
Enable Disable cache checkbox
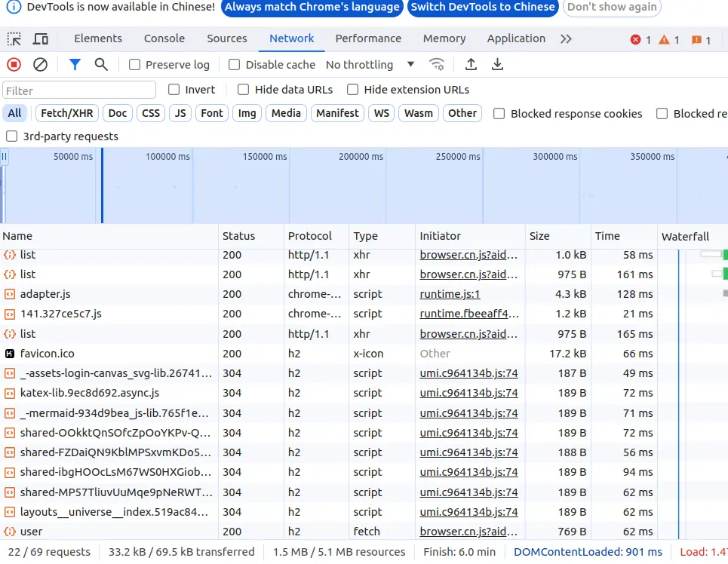point(235,65)
